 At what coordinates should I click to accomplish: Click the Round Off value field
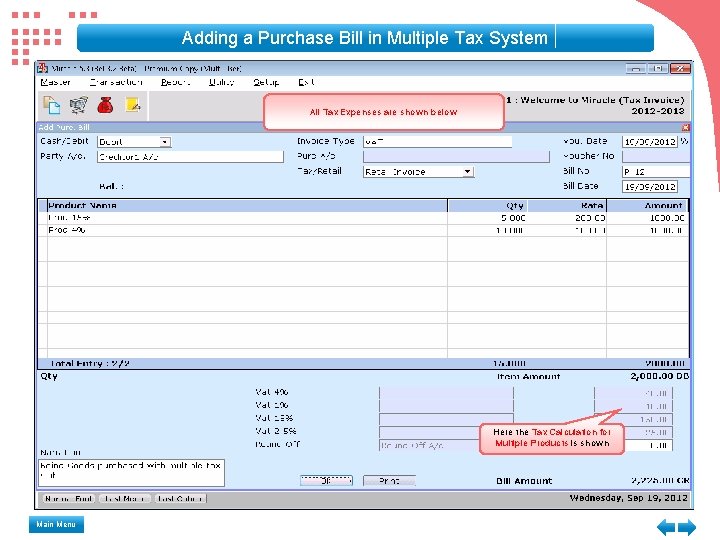click(x=649, y=445)
